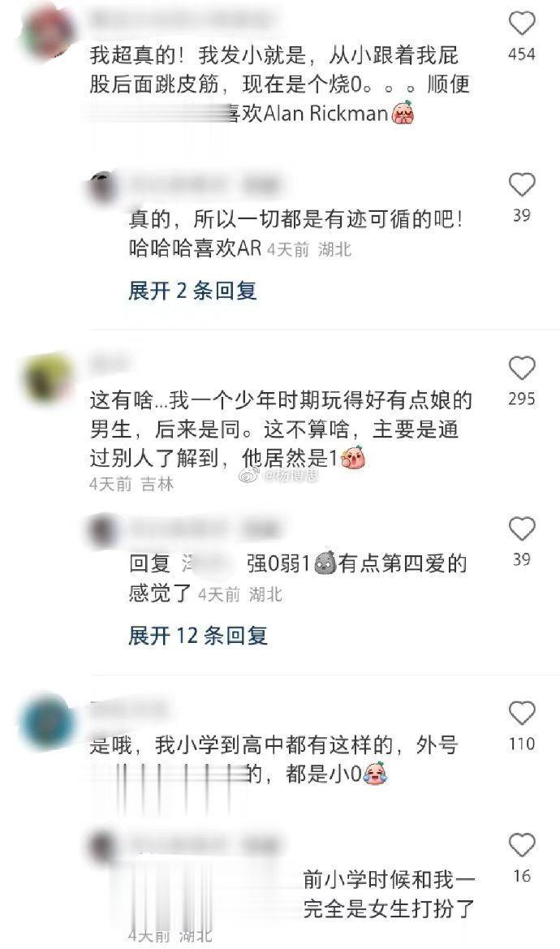This screenshot has height=949, width=560.
Task: Tap small avatar on 有迹可循 reply
Action: tap(103, 187)
